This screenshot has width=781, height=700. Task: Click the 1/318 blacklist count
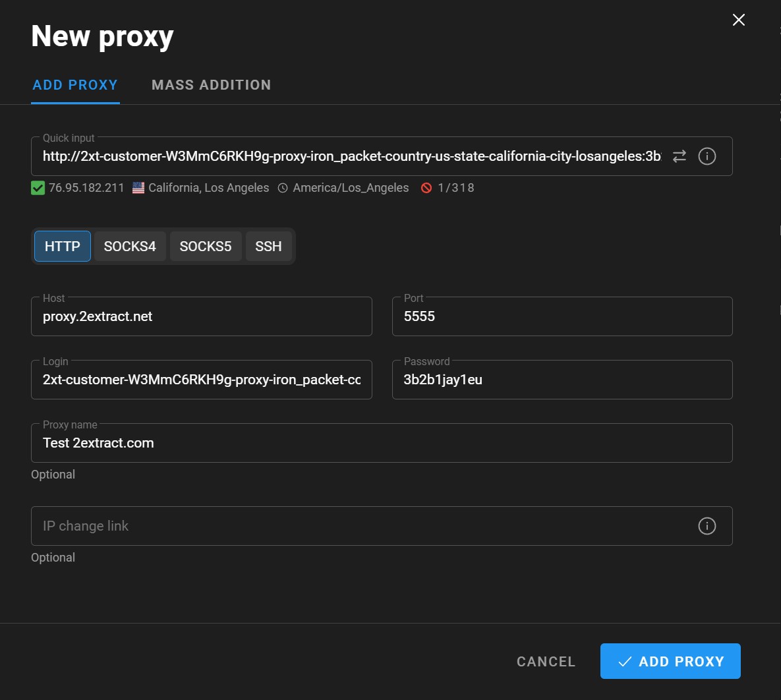(x=456, y=188)
